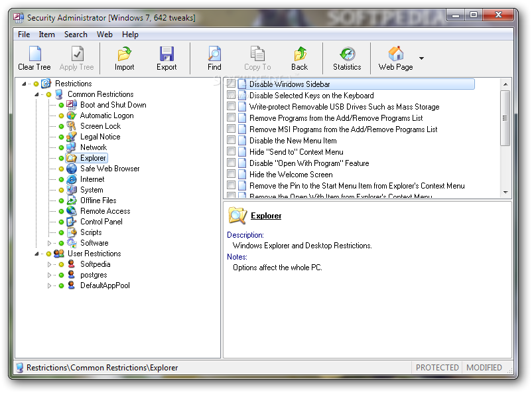Viewport: 532px width, 393px height.
Task: Open the Web menu
Action: (105, 35)
